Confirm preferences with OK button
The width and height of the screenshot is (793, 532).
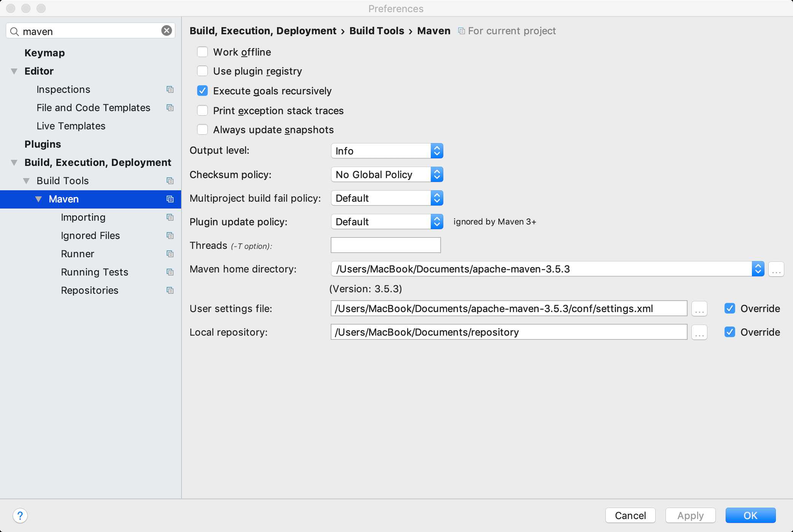[751, 516]
